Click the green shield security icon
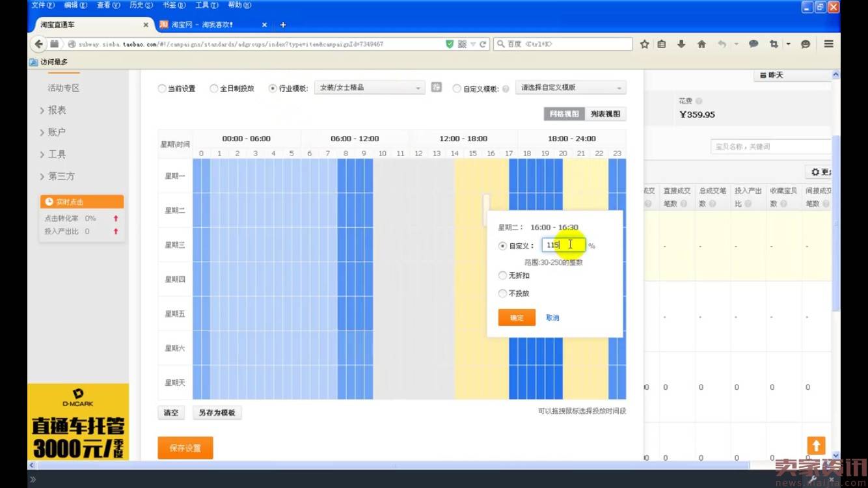 coord(450,44)
